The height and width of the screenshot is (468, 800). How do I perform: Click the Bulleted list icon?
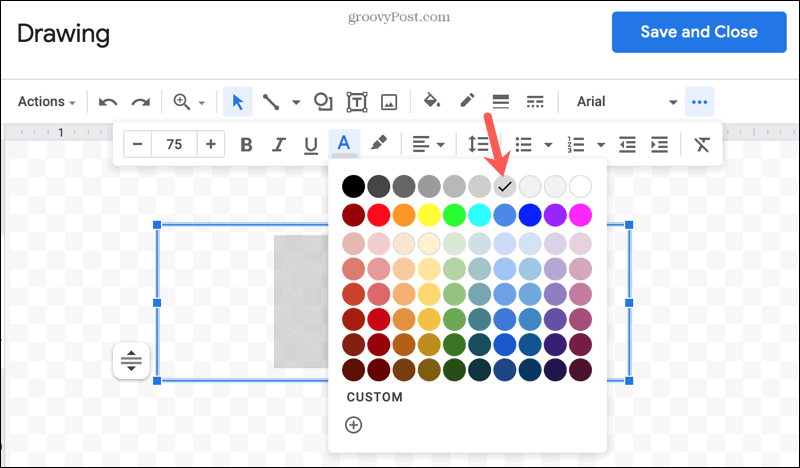point(523,144)
